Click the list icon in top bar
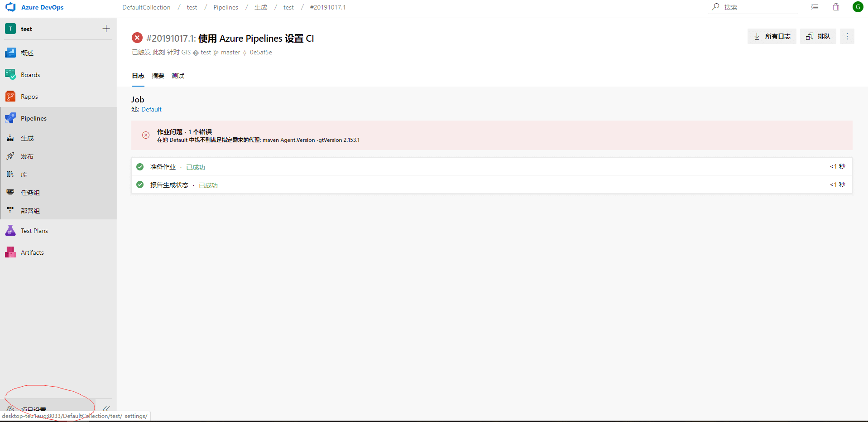 (x=815, y=7)
